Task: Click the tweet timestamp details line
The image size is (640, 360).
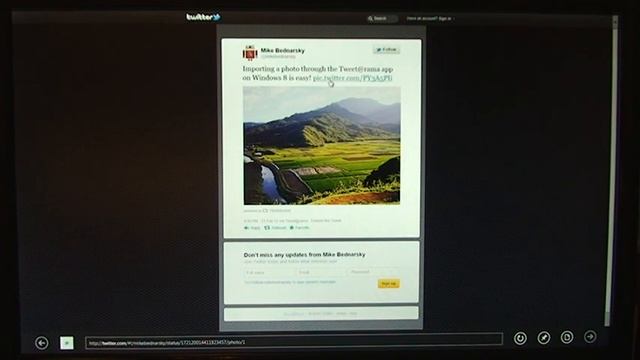Action: click(x=292, y=220)
